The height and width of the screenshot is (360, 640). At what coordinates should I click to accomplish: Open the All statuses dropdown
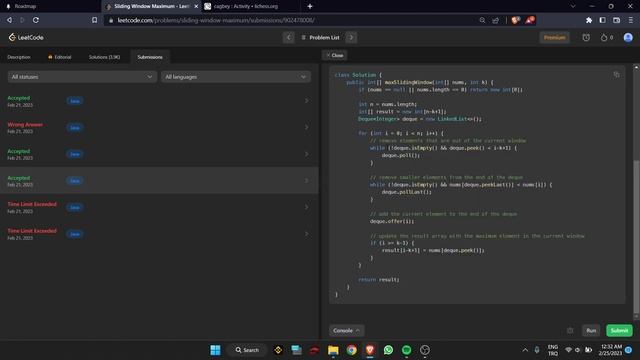[82, 77]
